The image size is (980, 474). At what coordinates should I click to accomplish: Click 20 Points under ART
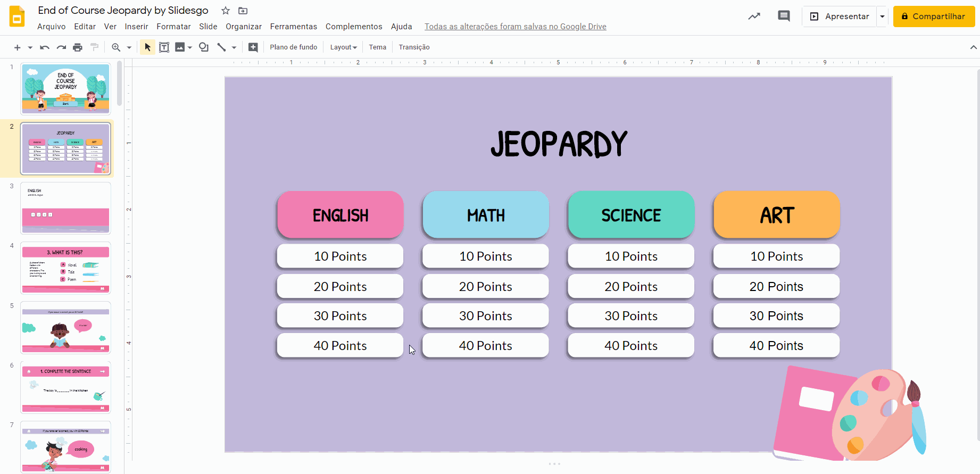[x=777, y=287]
